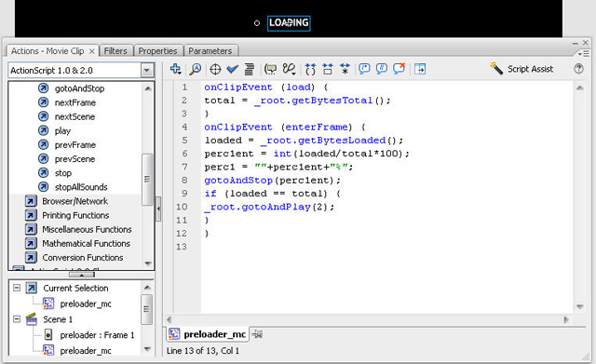Click script editor scroll left arrow

click(169, 319)
